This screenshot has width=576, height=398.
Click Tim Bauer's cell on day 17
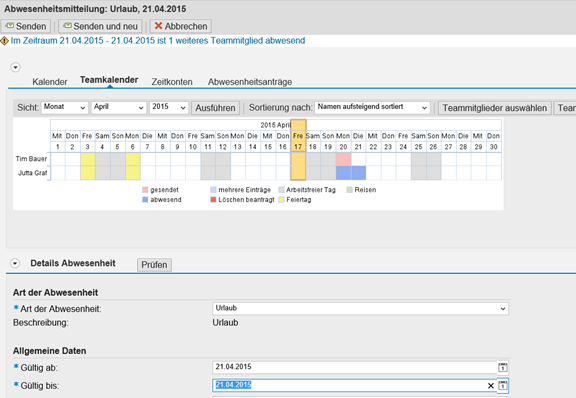[x=298, y=159]
